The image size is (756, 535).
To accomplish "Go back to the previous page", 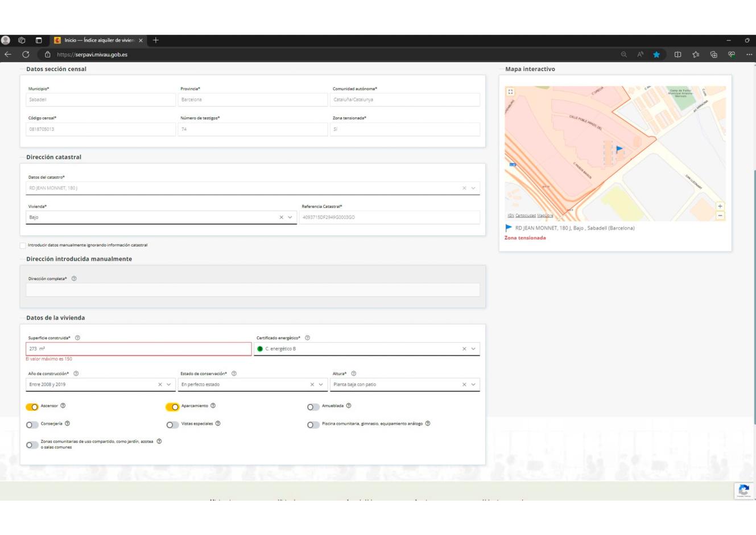I will (x=8, y=55).
